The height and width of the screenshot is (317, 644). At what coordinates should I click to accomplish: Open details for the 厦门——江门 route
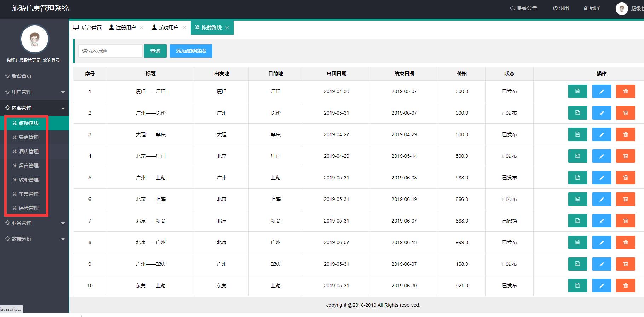(x=577, y=91)
